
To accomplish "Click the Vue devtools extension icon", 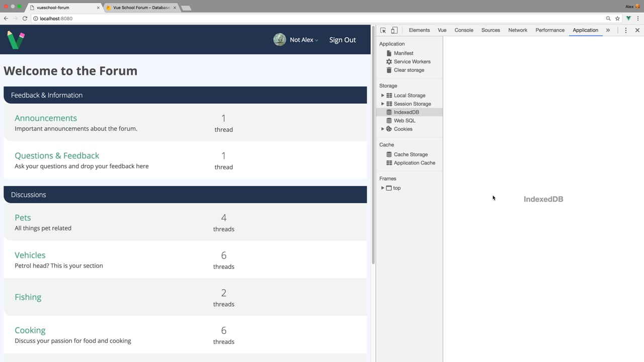I will click(x=628, y=19).
